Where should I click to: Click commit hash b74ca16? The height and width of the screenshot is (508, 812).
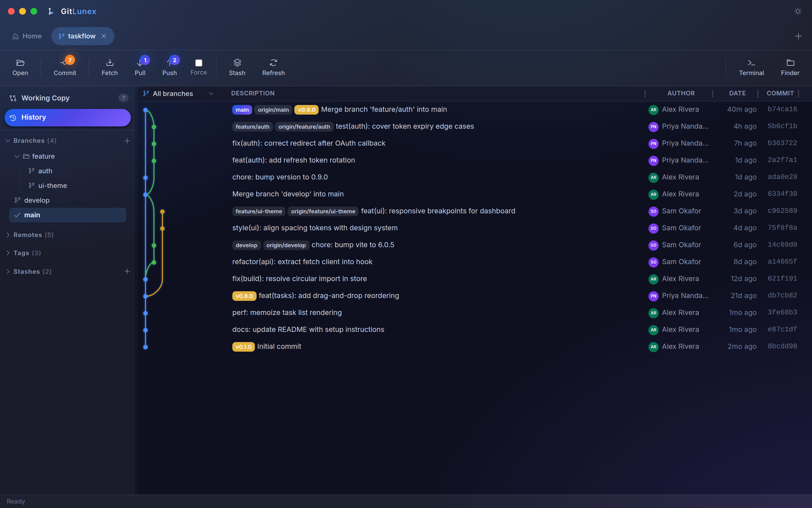(x=782, y=109)
